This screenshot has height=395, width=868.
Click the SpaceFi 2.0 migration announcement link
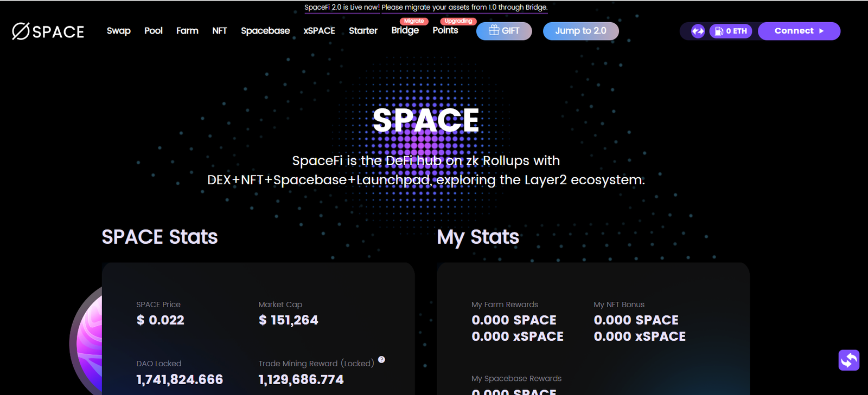[426, 8]
